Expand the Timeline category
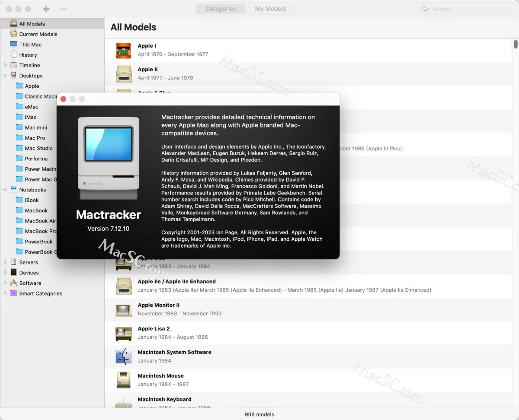The height and width of the screenshot is (420, 519). pyautogui.click(x=5, y=65)
